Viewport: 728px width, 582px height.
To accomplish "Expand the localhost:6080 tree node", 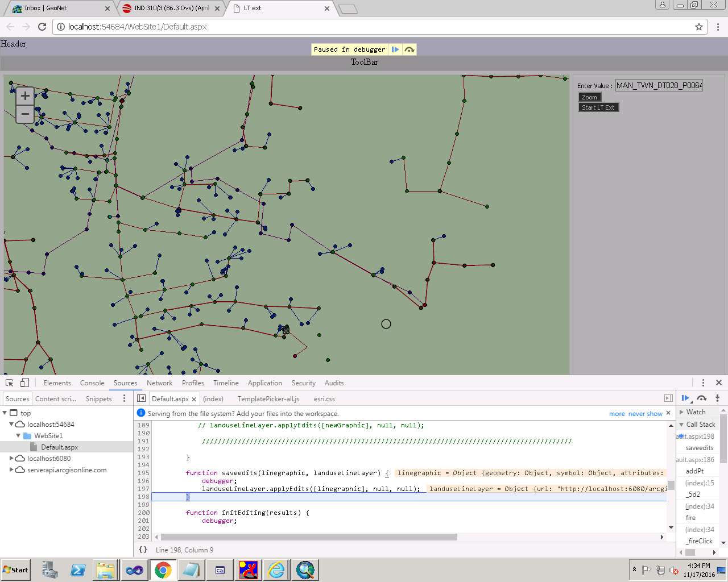I will click(11, 458).
